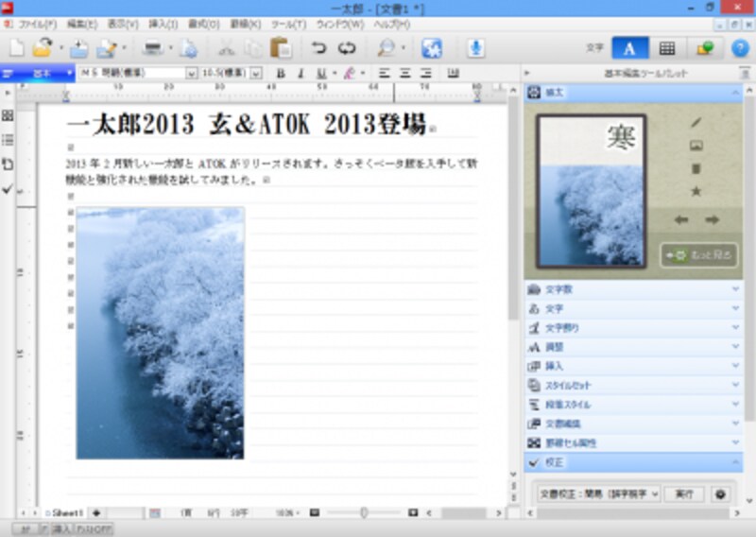Create a new document with blank page icon

coord(17,48)
